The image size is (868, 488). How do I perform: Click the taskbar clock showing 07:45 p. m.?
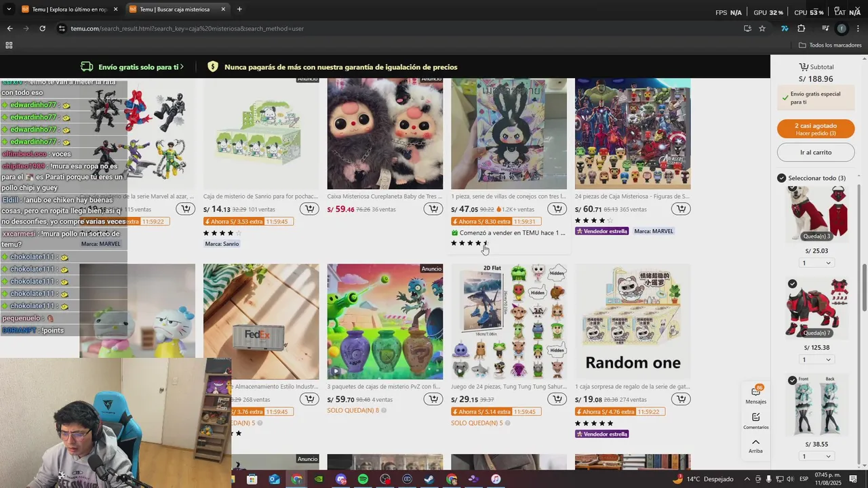tap(827, 479)
